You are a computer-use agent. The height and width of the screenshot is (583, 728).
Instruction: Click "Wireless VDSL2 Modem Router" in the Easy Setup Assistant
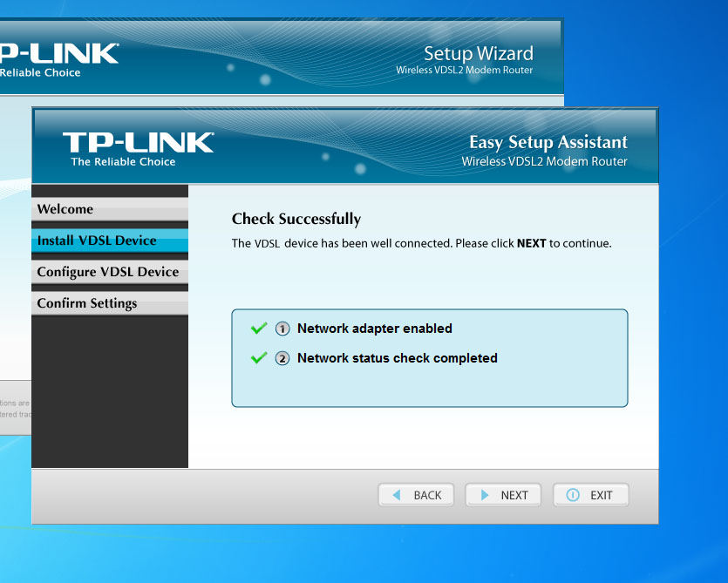pos(544,161)
